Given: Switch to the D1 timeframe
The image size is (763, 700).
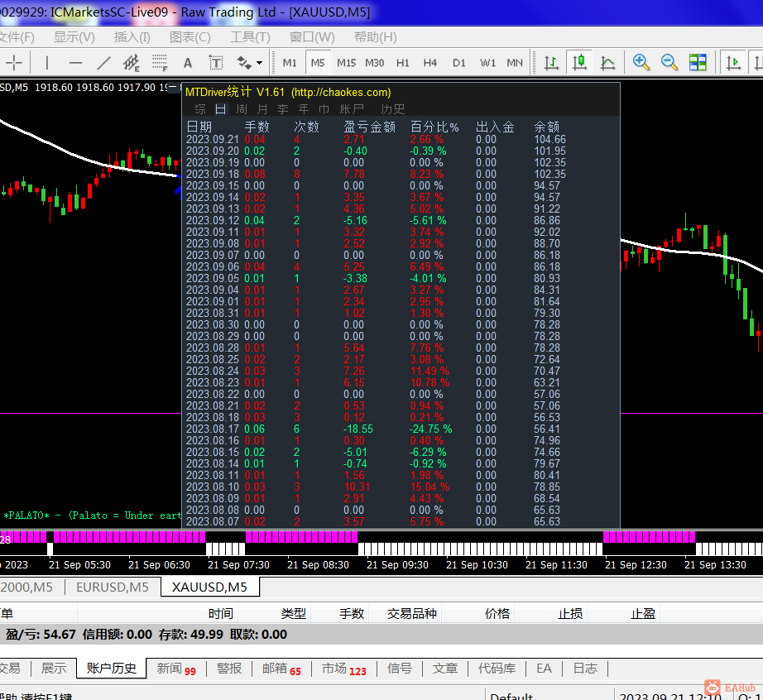Looking at the screenshot, I should coord(458,63).
